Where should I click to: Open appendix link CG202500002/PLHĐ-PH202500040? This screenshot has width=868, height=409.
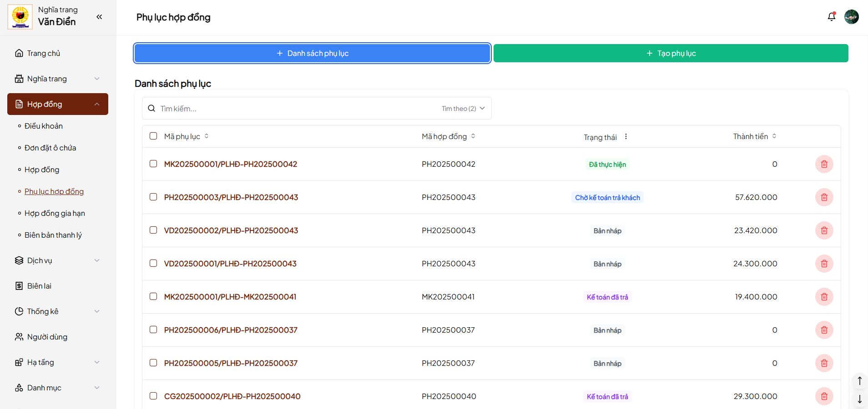click(x=232, y=396)
